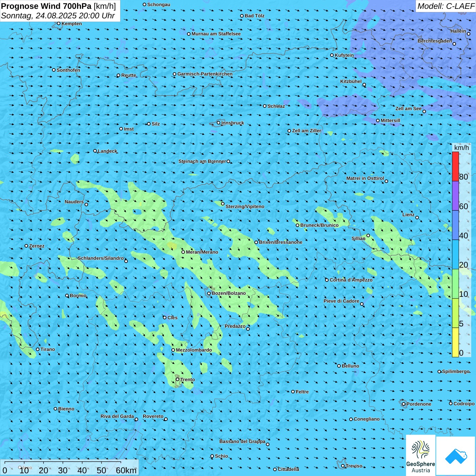Click the green 10 km/h legend swatch
The height and width of the screenshot is (476, 476).
(455, 284)
